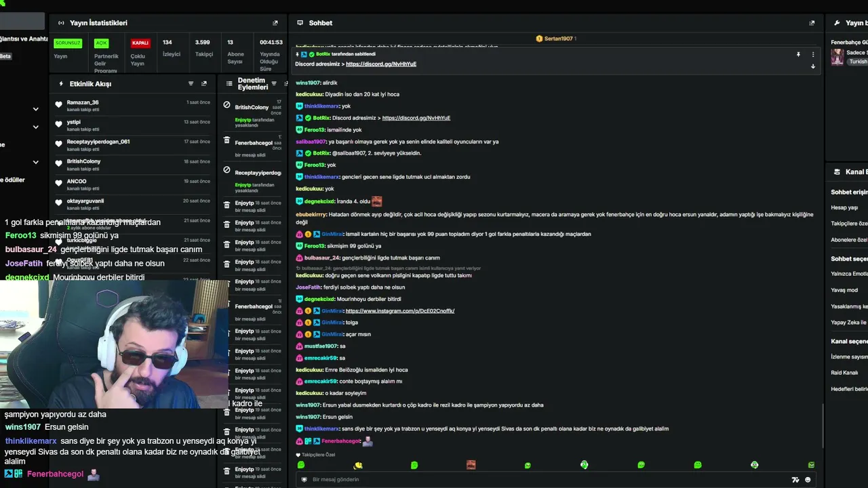Click the 13 Abone Sayısı stat

tap(235, 52)
